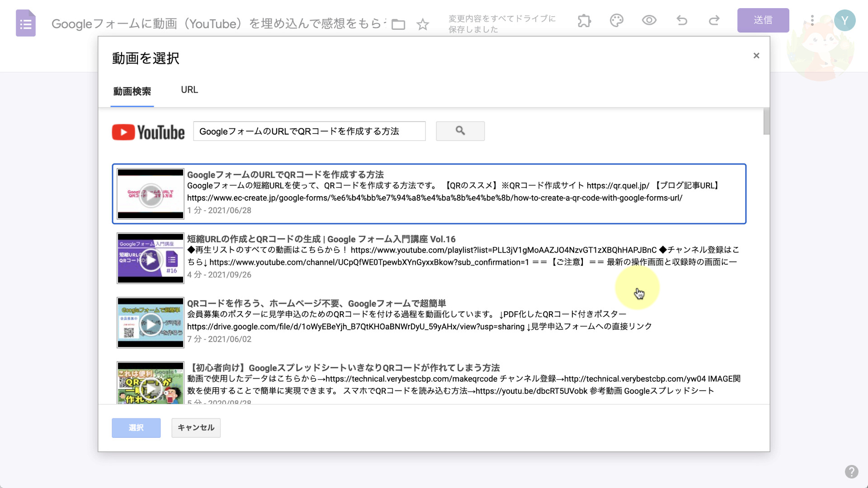This screenshot has width=868, height=488.
Task: Click the 選択 button
Action: click(136, 428)
